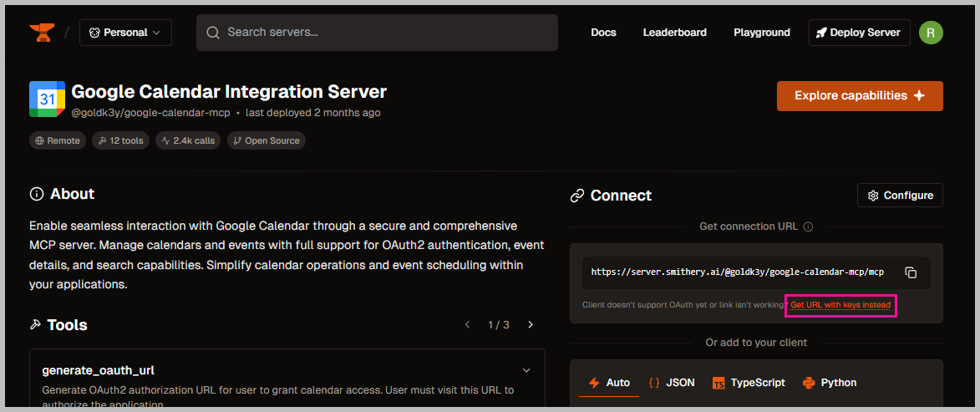Go to next tools page
This screenshot has height=412, width=980.
pyautogui.click(x=531, y=325)
